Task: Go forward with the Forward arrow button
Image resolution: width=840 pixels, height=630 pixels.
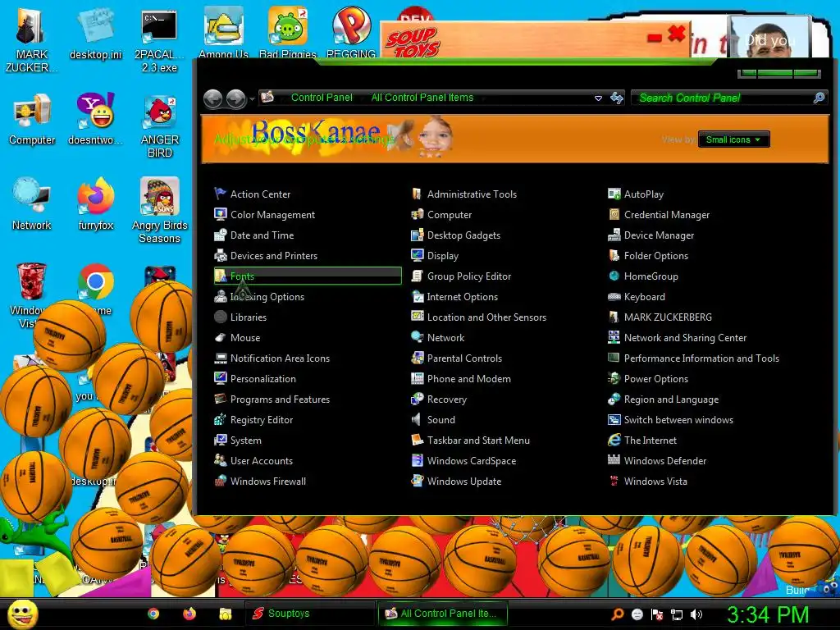Action: click(236, 98)
